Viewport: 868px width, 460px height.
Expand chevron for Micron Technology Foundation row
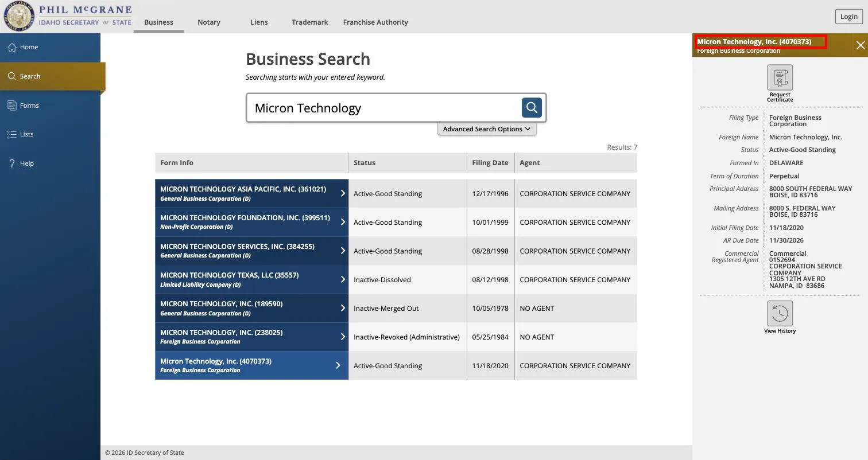coord(343,222)
